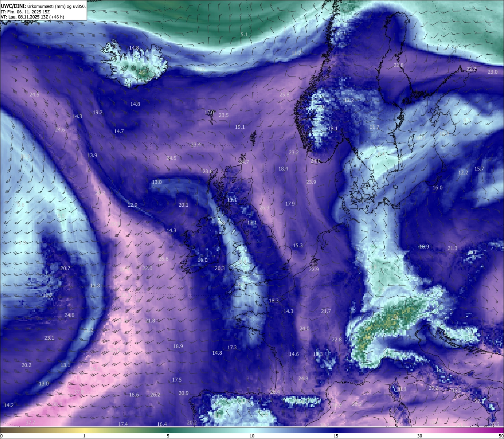Click the 20.3 value in the Irish Sea
The height and width of the screenshot is (439, 504).
(x=220, y=268)
